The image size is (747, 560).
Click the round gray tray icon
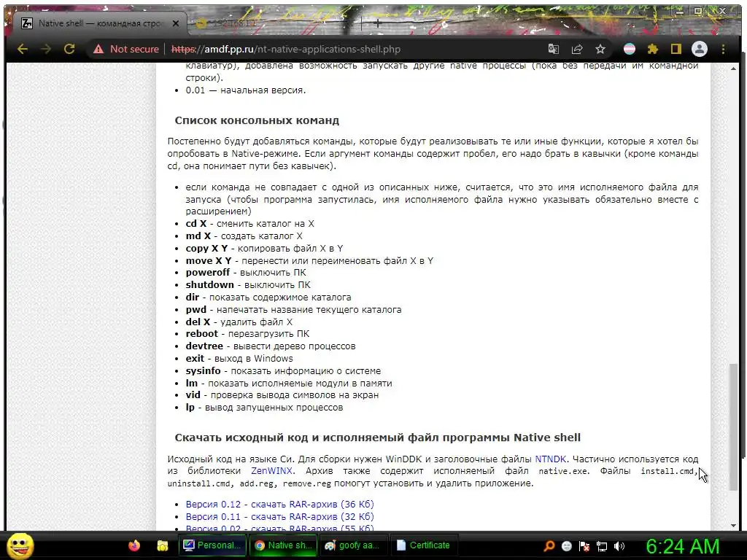(x=566, y=546)
